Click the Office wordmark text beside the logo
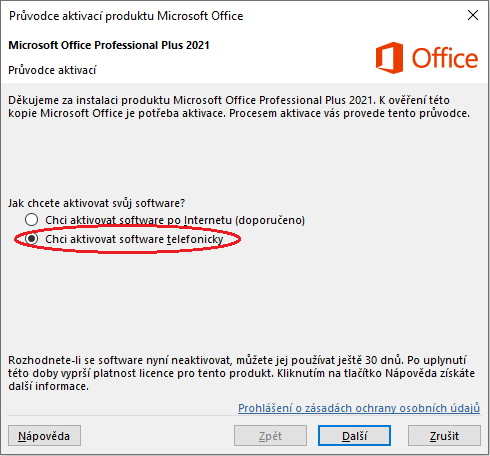Image resolution: width=490 pixels, height=456 pixels. pos(445,58)
